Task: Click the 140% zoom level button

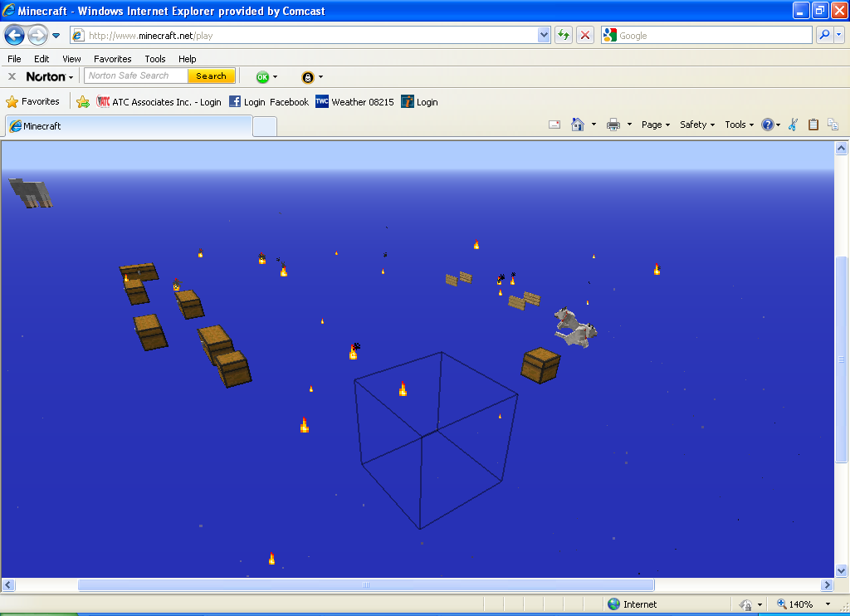Action: [x=794, y=604]
